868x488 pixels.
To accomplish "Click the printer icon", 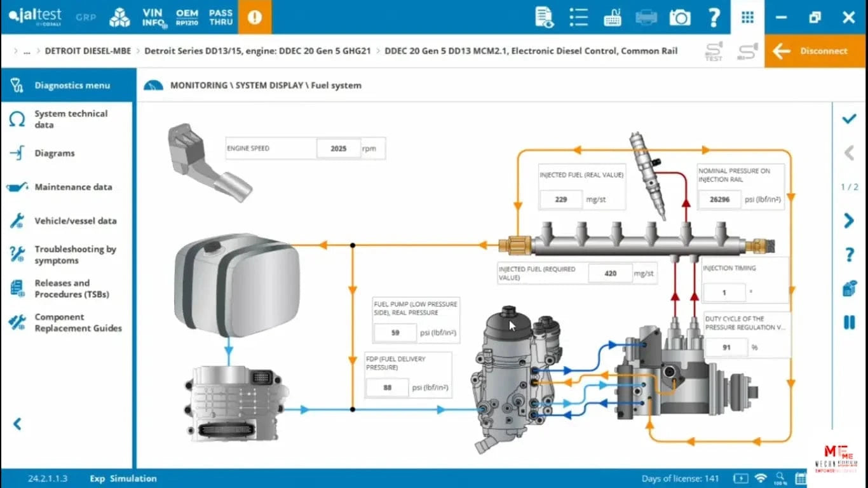I will pyautogui.click(x=646, y=17).
